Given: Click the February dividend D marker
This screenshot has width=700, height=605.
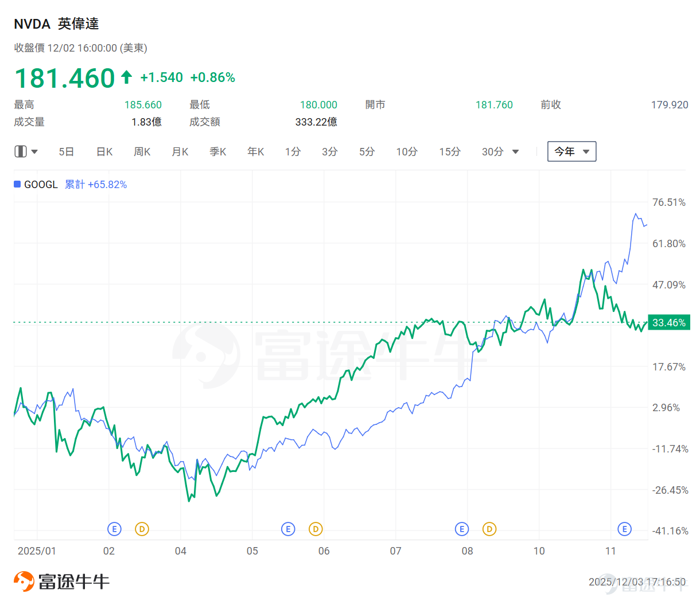Looking at the screenshot, I should coord(142,529).
